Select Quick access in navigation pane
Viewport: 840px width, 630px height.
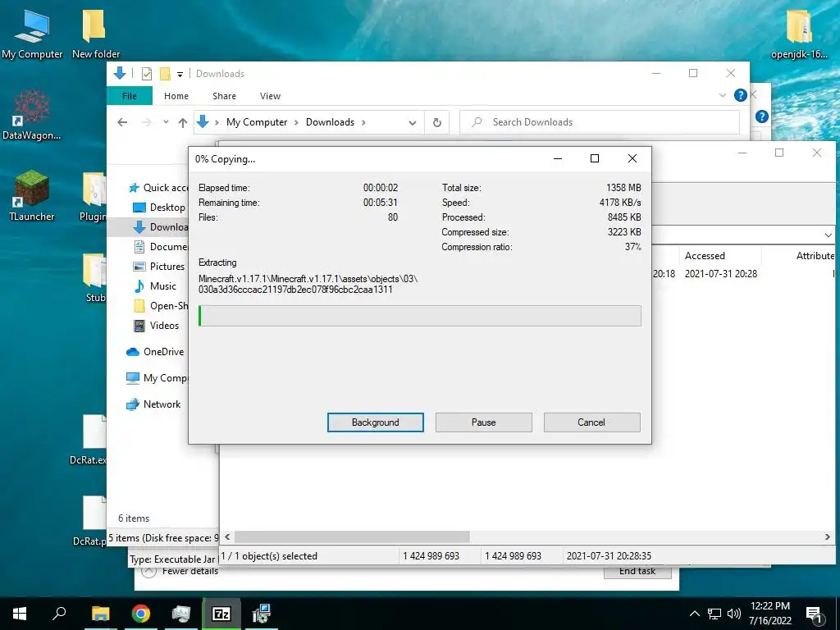[158, 188]
